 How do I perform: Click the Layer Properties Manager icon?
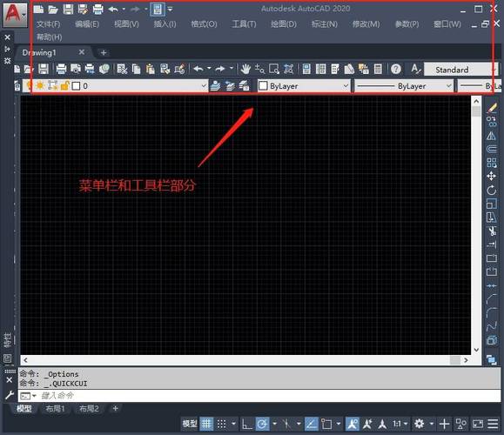17,86
